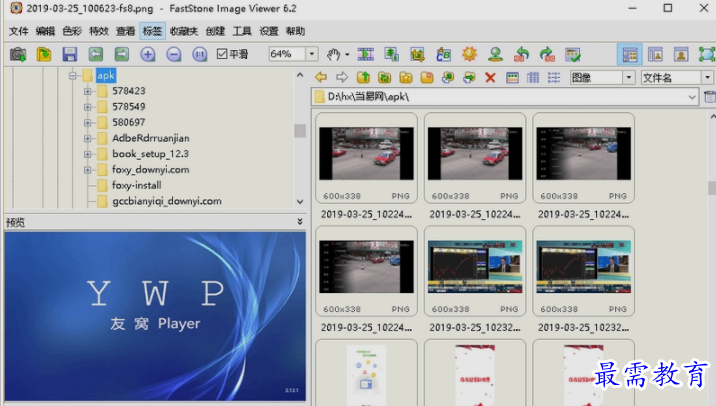The height and width of the screenshot is (406, 716).
Task: Open the 文件名 sort order dropdown
Action: 707,78
